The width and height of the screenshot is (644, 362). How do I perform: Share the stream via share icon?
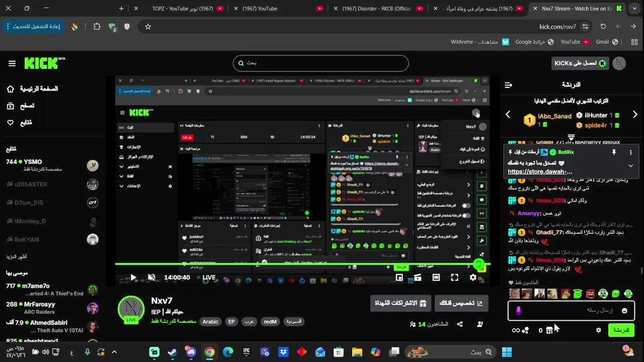point(460,324)
